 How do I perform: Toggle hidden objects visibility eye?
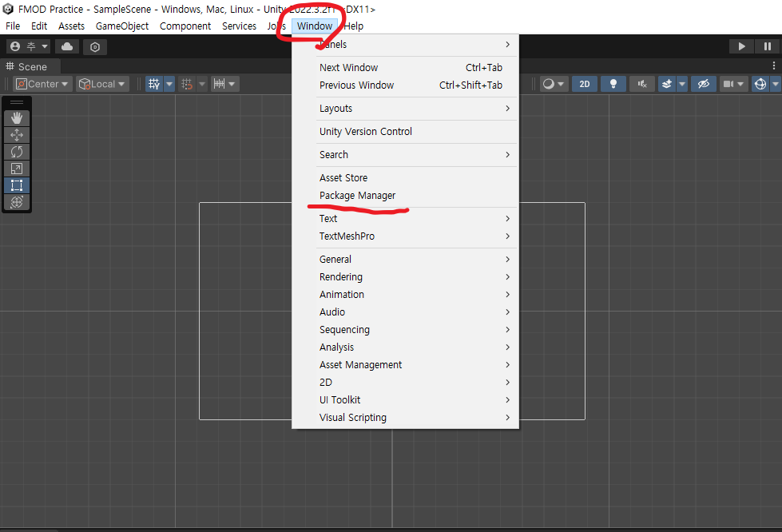pyautogui.click(x=704, y=84)
